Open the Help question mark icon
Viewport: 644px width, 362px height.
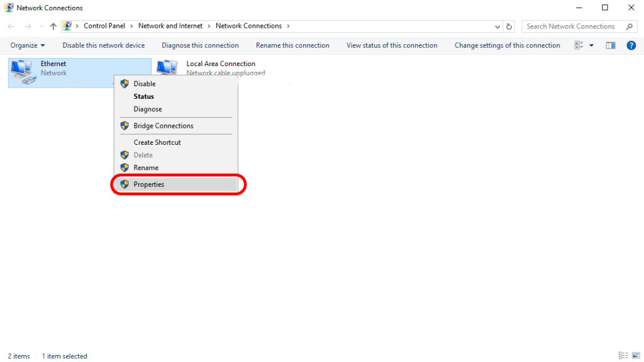point(631,45)
